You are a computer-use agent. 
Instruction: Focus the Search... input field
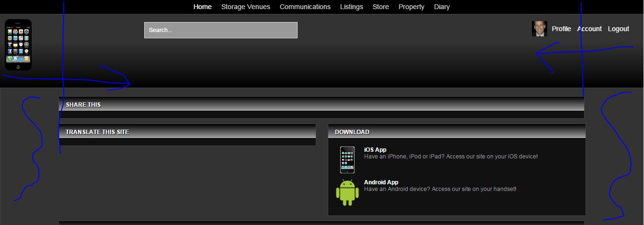[x=221, y=30]
